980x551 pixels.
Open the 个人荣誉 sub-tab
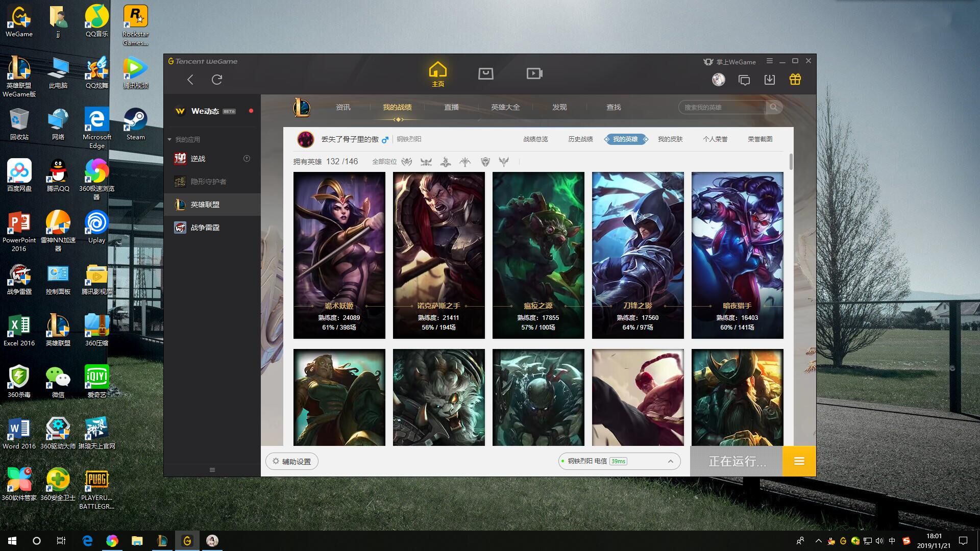tap(715, 139)
